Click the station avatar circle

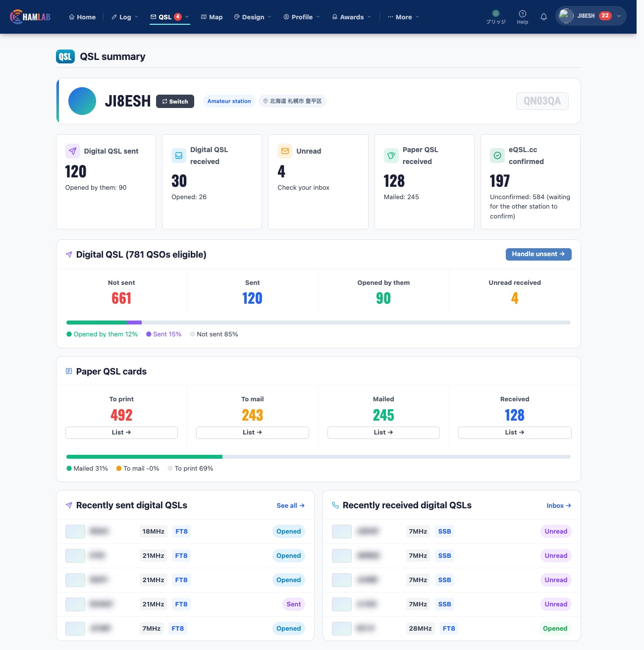click(x=82, y=101)
